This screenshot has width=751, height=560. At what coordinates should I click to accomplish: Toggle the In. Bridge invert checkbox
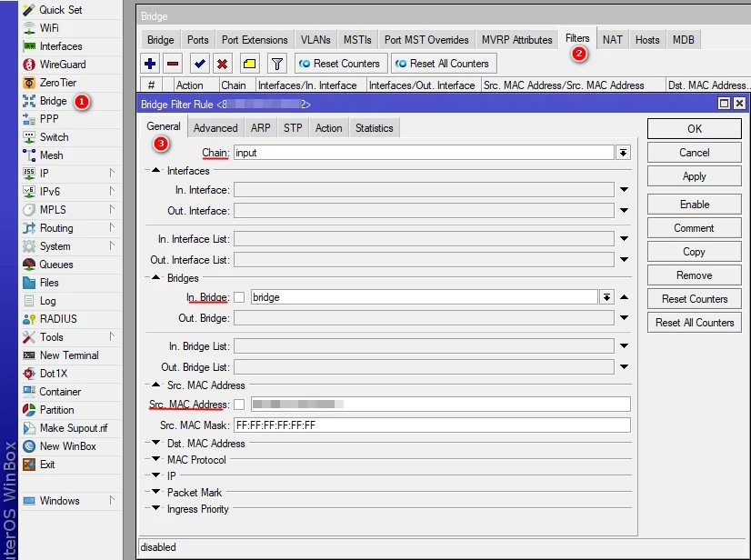click(239, 297)
